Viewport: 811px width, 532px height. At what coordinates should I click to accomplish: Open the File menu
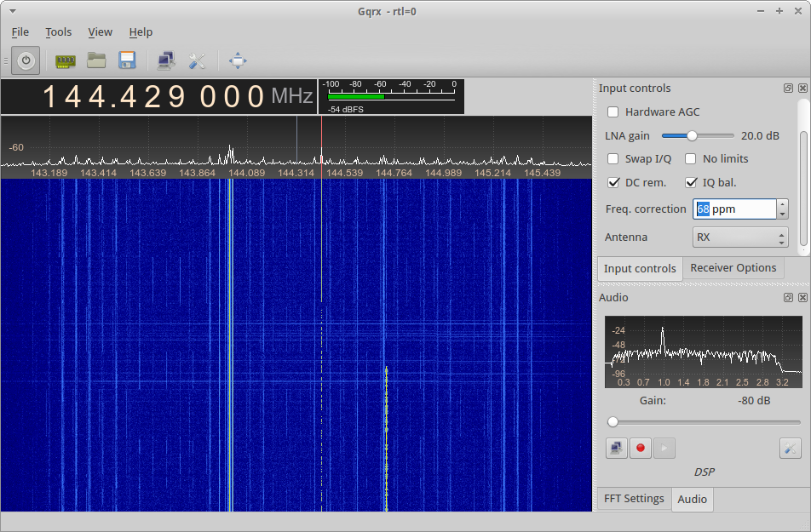click(20, 32)
